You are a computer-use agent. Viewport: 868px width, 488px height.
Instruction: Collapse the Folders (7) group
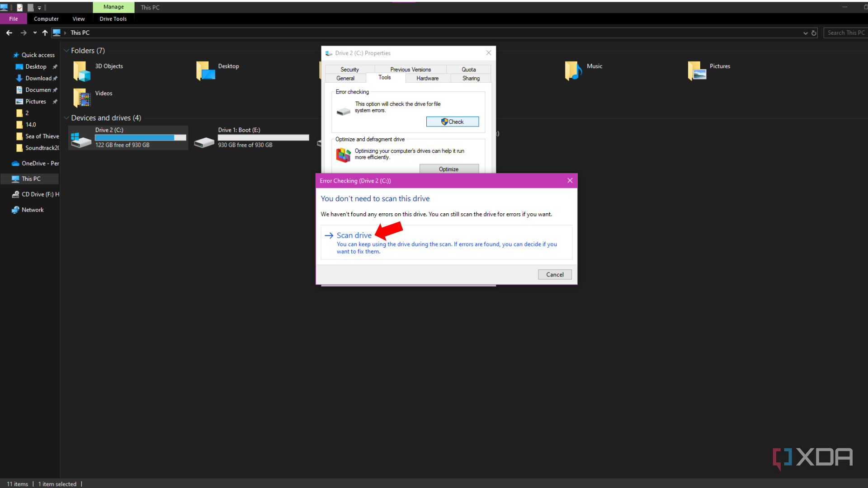click(x=66, y=51)
